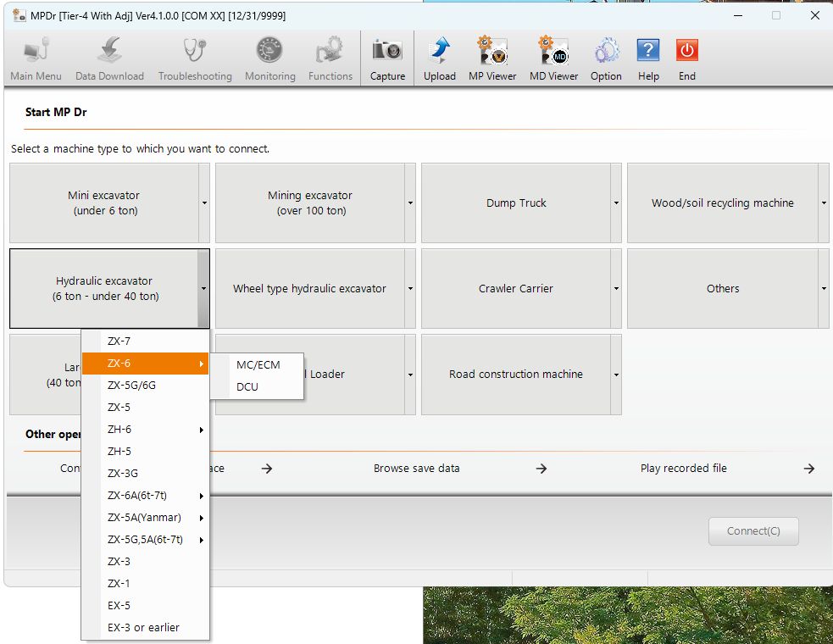
Task: Collapse Hydraulic excavator dropdown arrow
Action: tap(204, 288)
